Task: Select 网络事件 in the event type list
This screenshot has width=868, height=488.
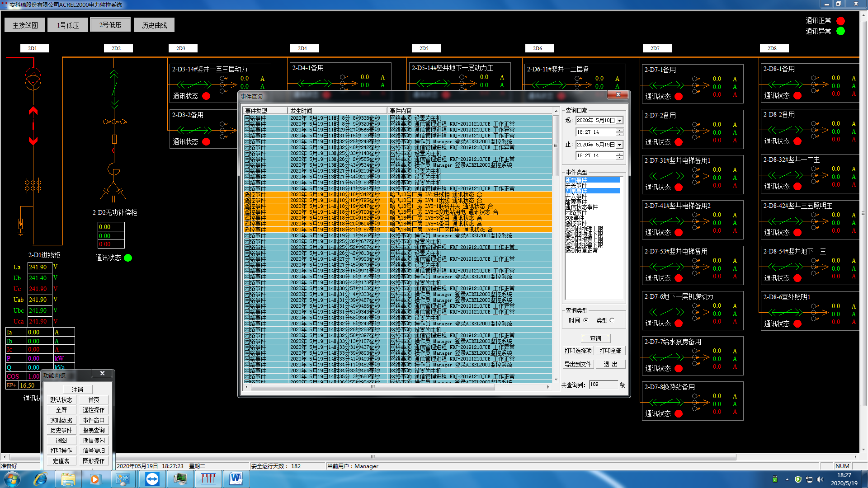Action: (576, 212)
